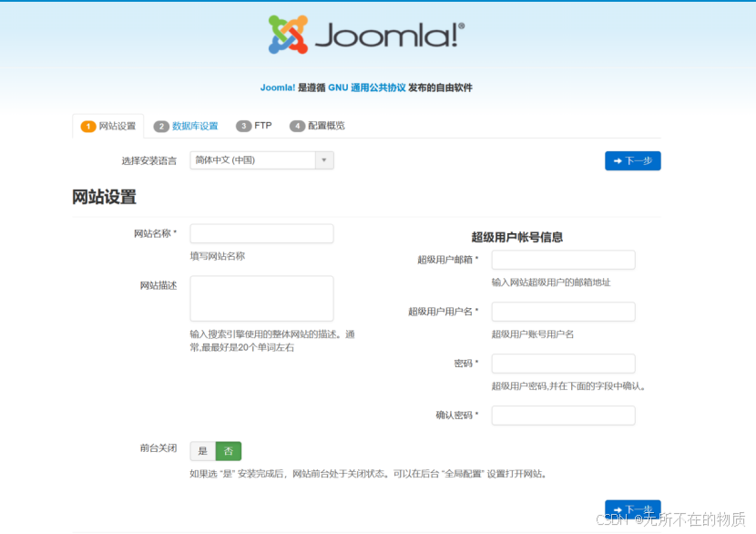The width and height of the screenshot is (756, 534).
Task: Click step number 2 badge
Action: (161, 127)
